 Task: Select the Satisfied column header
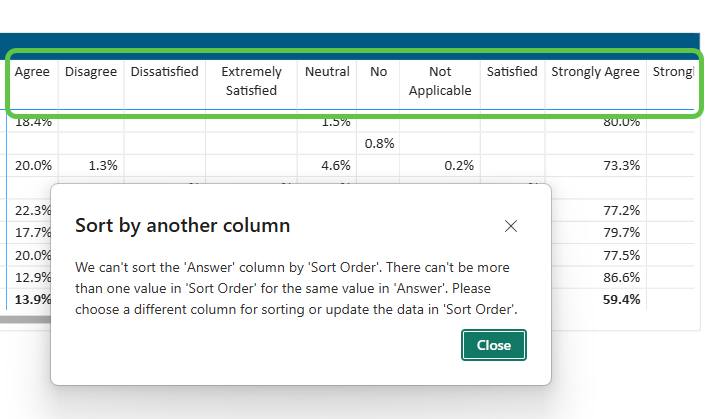click(512, 72)
